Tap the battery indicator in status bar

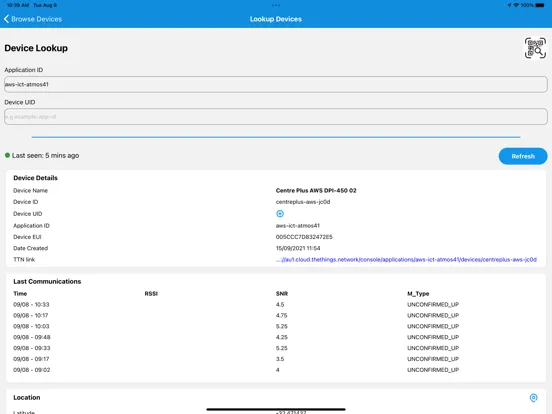coord(540,5)
